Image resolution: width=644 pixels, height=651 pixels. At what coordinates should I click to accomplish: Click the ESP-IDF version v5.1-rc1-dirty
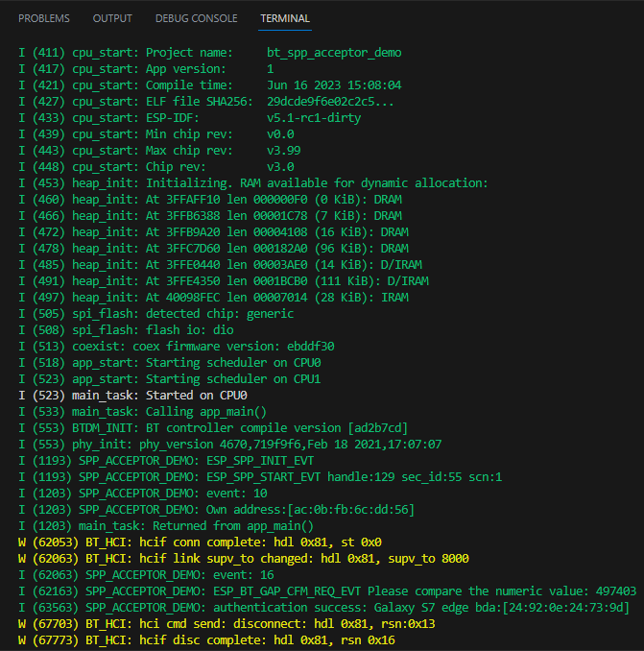314,118
